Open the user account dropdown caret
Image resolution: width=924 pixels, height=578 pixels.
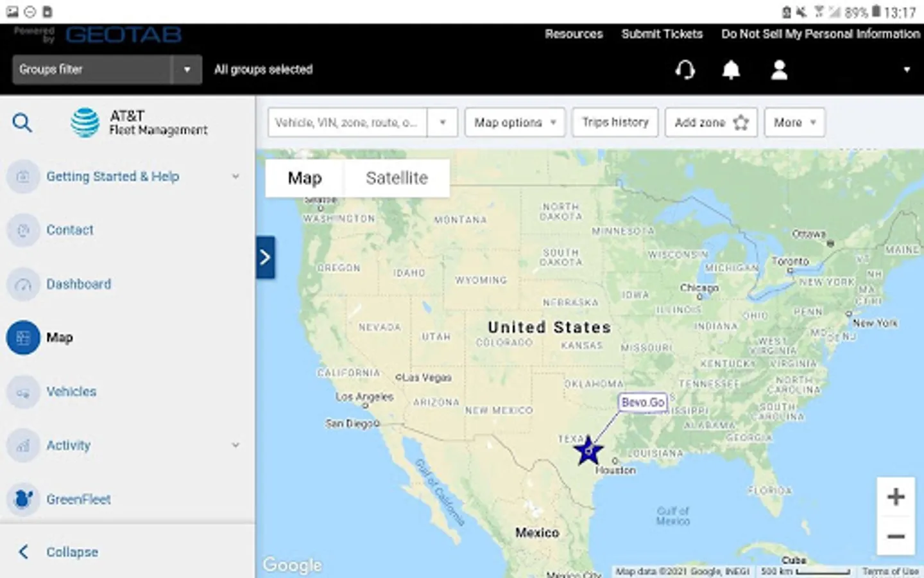[x=907, y=69]
